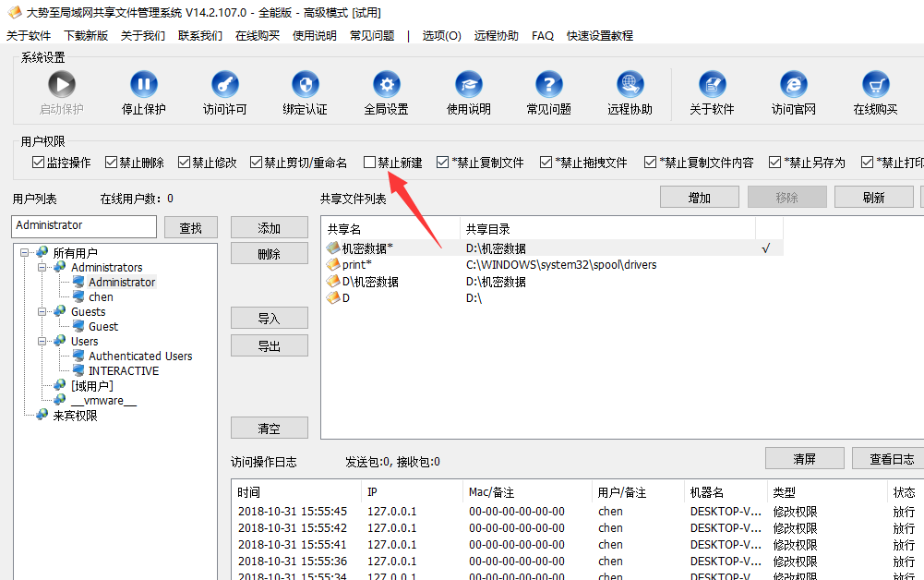Screen dimensions: 924x580
Task: Click the 查找 search button
Action: (190, 227)
